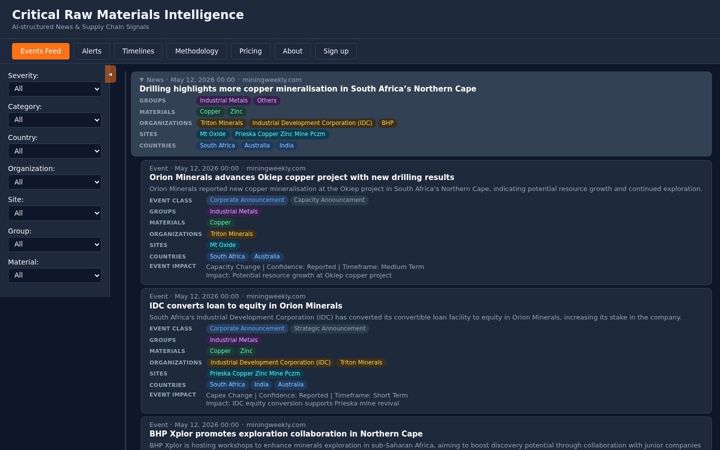
Task: Click Zinc material tag in IDC event
Action: [246, 351]
